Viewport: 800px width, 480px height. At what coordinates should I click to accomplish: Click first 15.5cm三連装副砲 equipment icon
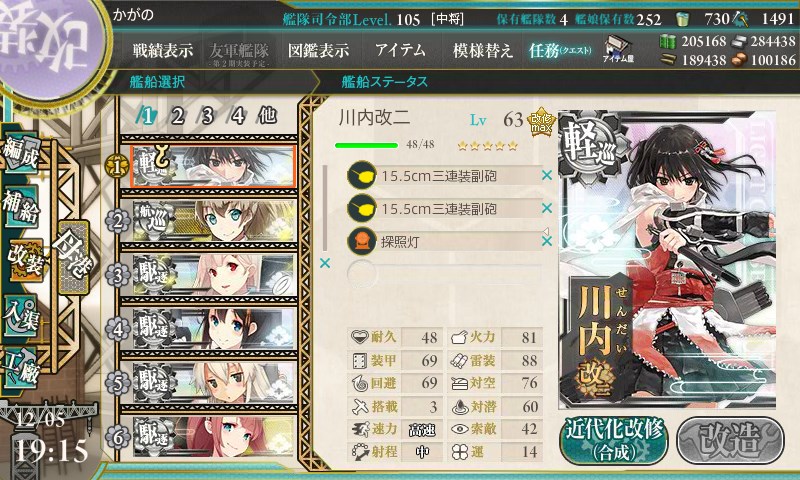pos(362,175)
